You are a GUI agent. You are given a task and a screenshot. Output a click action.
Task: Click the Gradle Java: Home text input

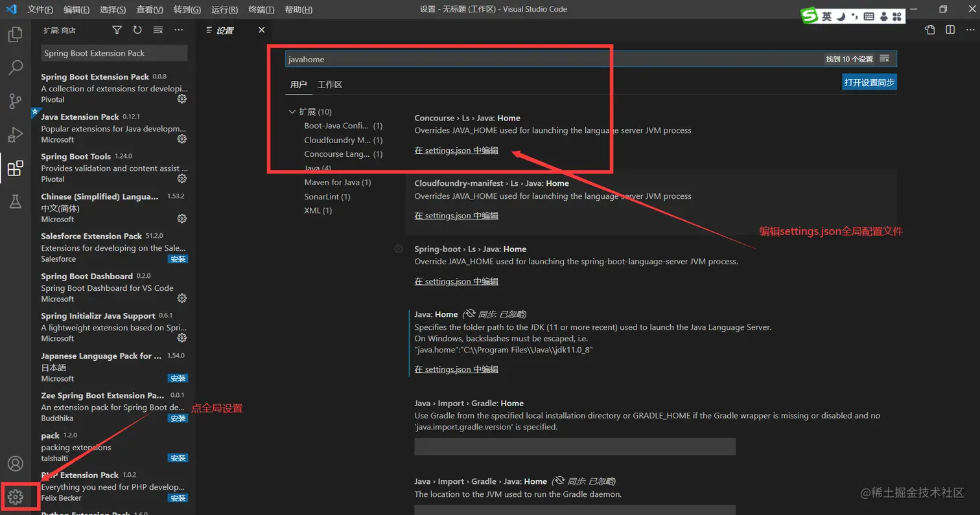coord(575,510)
